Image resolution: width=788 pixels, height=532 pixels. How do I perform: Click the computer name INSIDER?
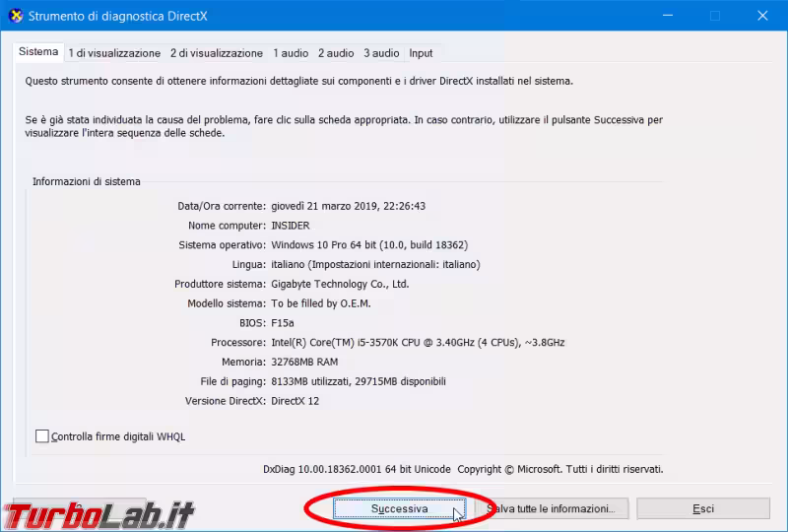(x=291, y=226)
